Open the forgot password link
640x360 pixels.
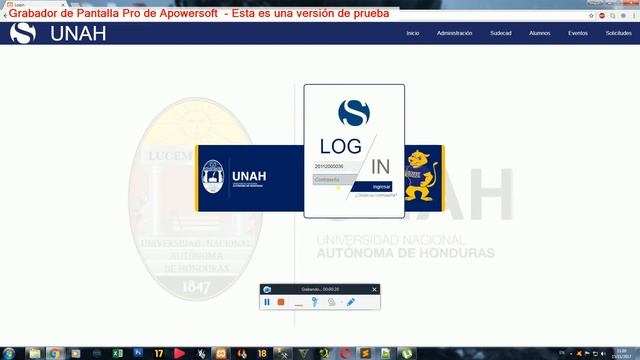click(376, 196)
